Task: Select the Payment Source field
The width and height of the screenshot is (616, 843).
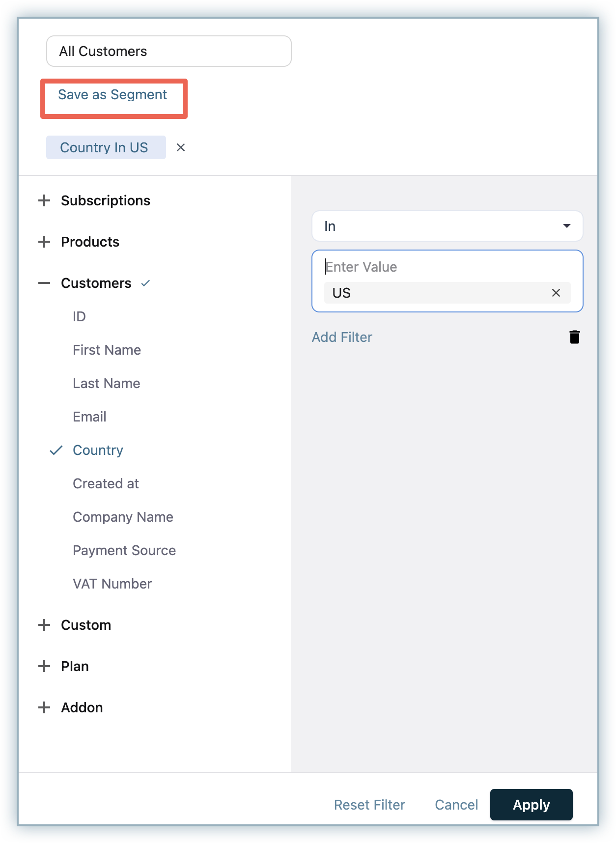Action: pyautogui.click(x=124, y=550)
